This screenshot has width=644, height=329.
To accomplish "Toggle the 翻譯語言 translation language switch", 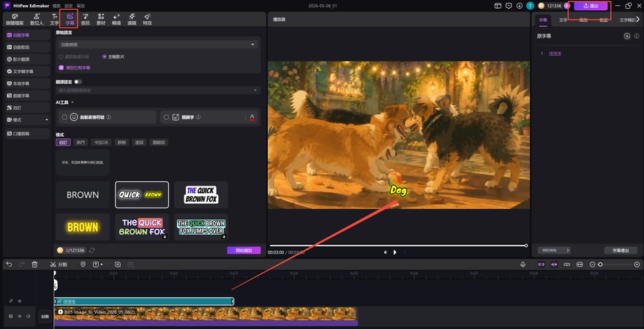I will (78, 82).
